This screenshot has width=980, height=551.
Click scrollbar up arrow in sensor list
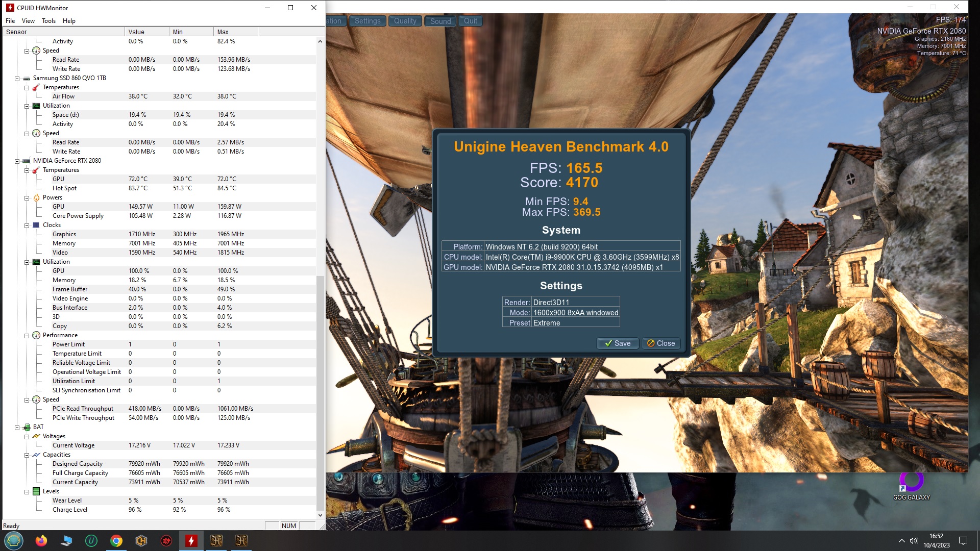320,41
